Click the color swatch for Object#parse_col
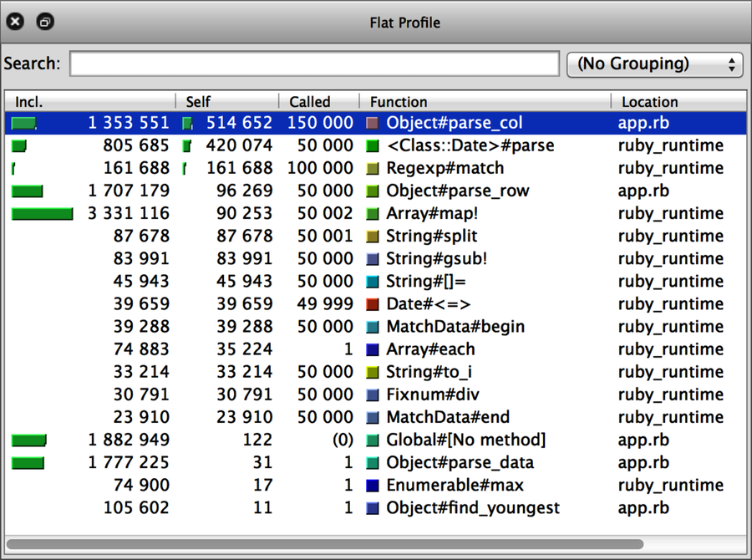This screenshot has width=752, height=560. click(372, 124)
